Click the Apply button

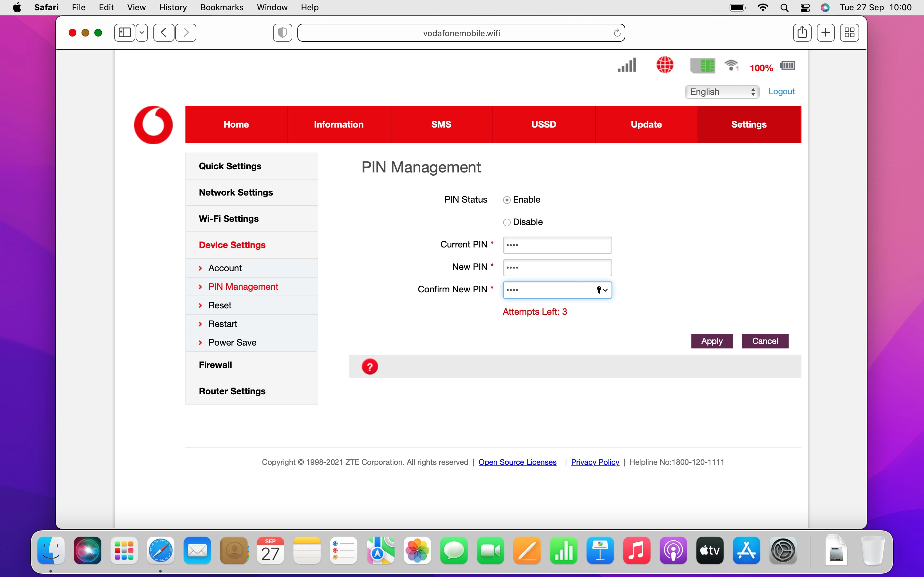(x=711, y=341)
